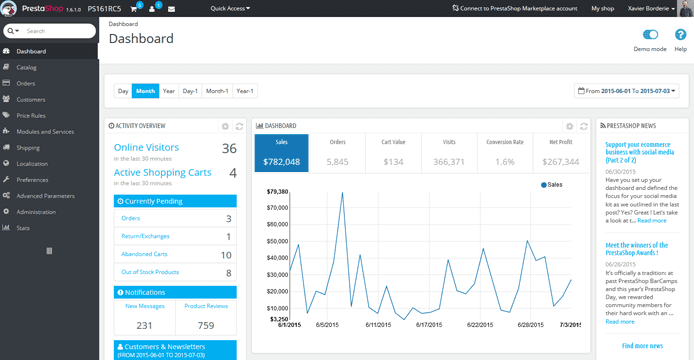Show the Cart Value $134 chart tab
This screenshot has width=694, height=360.
click(393, 153)
